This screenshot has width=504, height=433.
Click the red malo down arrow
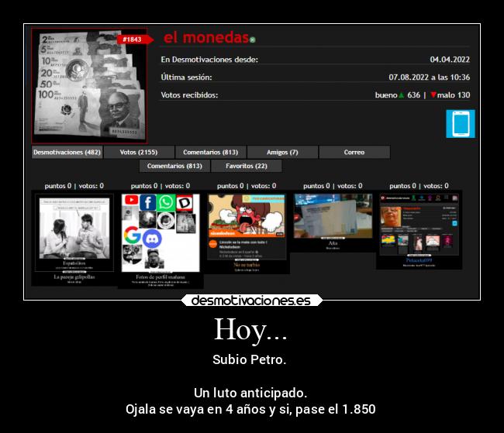tap(433, 95)
